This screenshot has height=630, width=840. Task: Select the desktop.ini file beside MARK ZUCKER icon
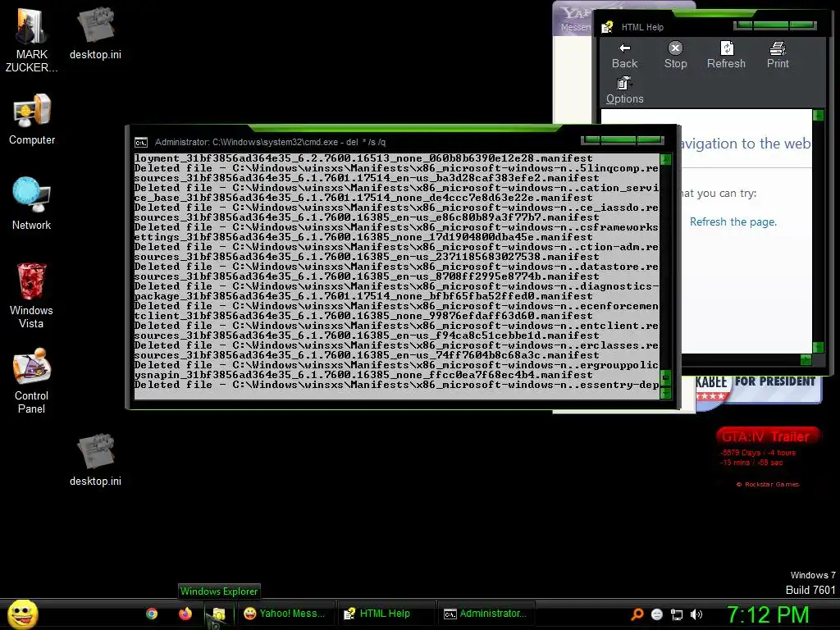tap(95, 32)
